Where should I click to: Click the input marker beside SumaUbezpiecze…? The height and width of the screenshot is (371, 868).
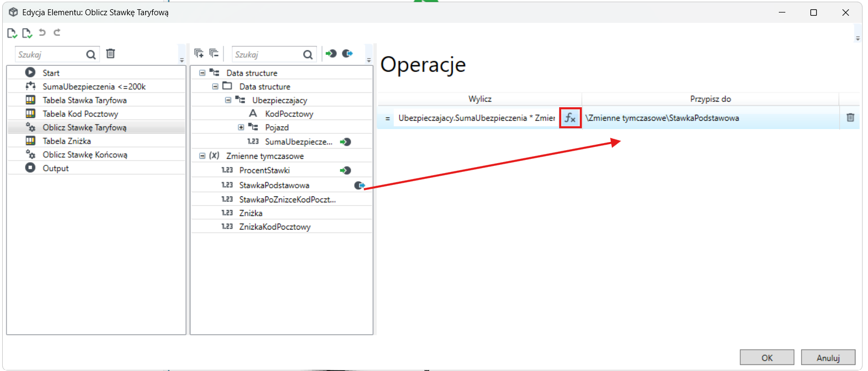(345, 142)
